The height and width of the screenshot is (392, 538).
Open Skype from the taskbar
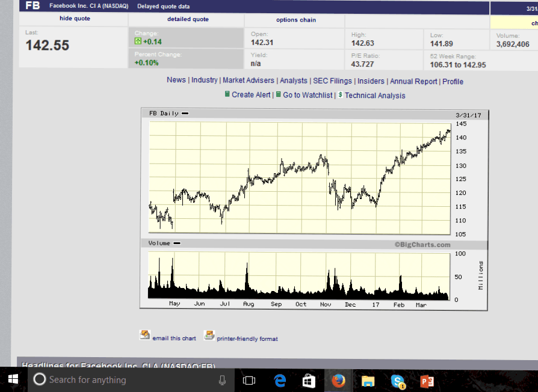click(397, 381)
